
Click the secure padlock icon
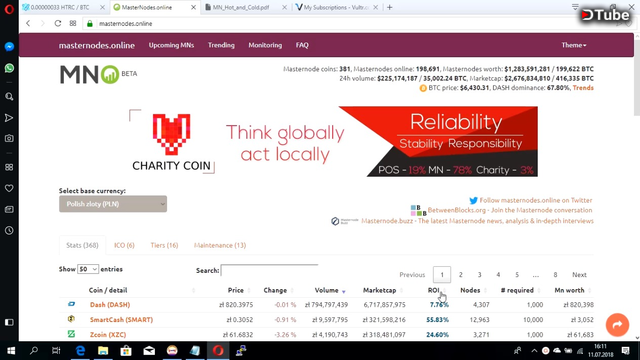point(90,24)
